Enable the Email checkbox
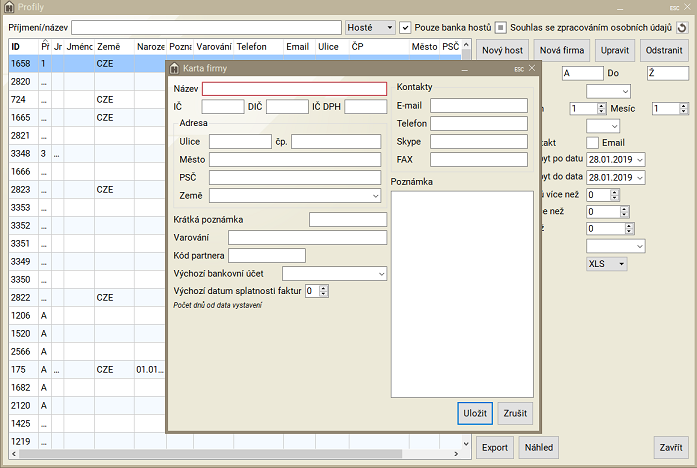Image resolution: width=697 pixels, height=468 pixels. click(592, 143)
